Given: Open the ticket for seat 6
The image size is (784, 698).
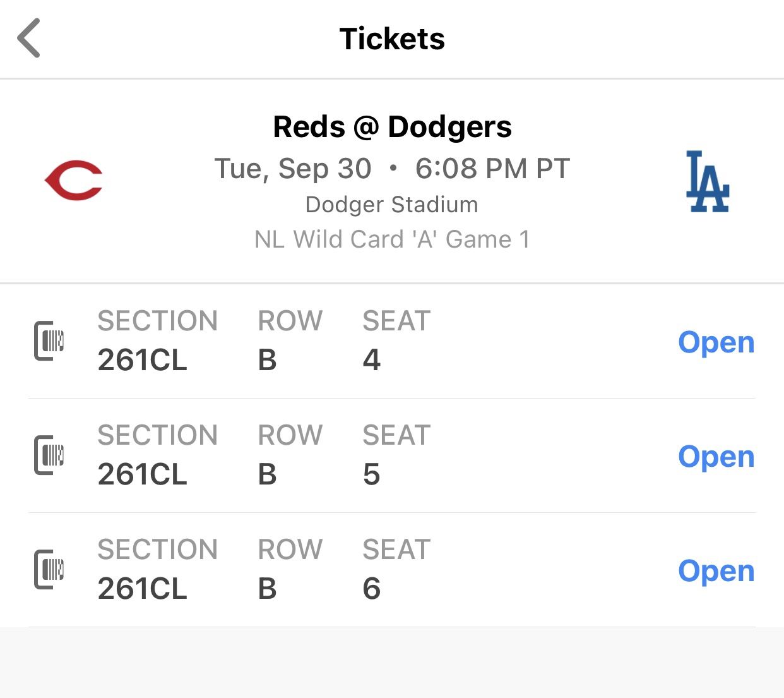Looking at the screenshot, I should point(716,571).
